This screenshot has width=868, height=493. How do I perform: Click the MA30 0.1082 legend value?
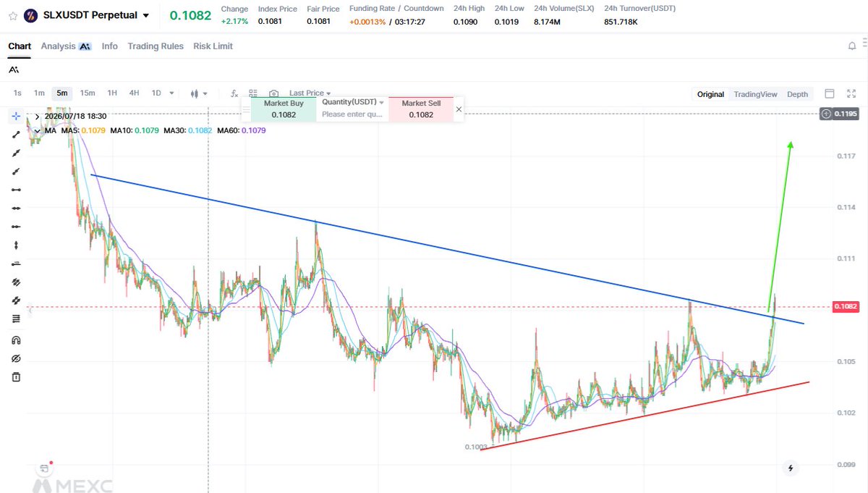coord(187,130)
